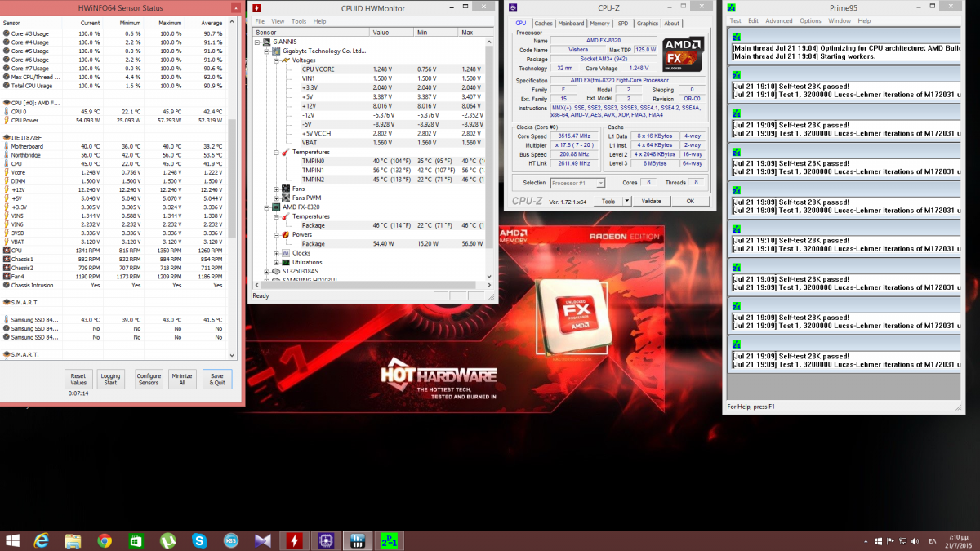Expand the ST3250318AS drive node in HWMonitor

click(266, 271)
